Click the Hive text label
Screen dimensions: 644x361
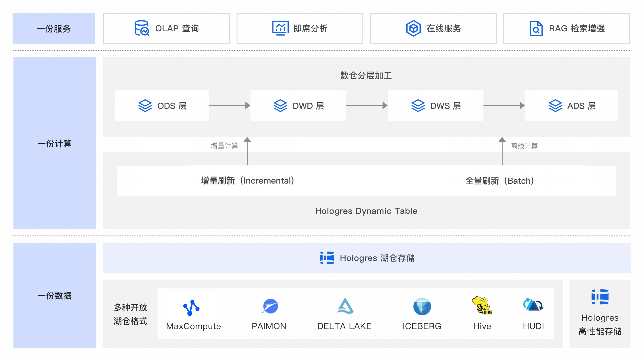tap(482, 326)
